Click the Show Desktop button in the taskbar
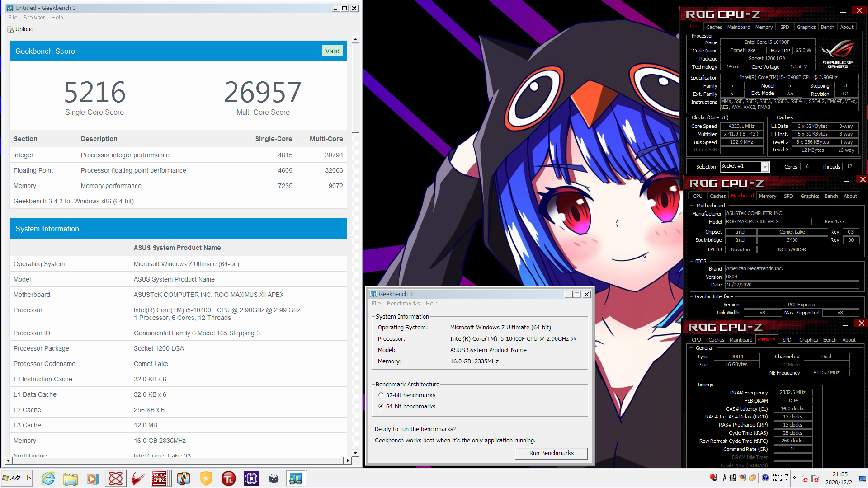The width and height of the screenshot is (868, 488). (x=863, y=479)
